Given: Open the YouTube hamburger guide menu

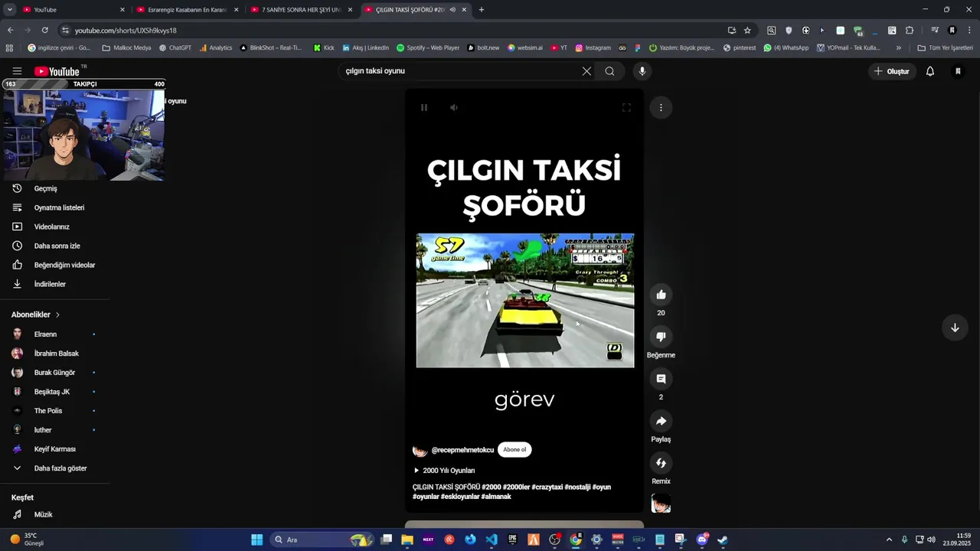Looking at the screenshot, I should [17, 71].
